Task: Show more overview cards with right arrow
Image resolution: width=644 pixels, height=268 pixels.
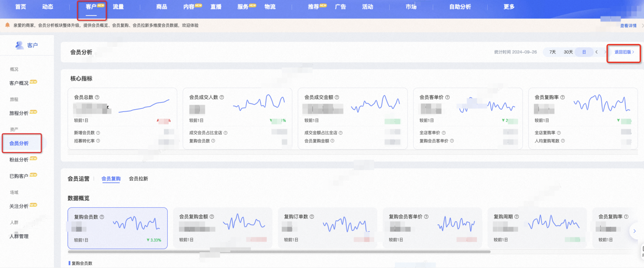Action: pyautogui.click(x=635, y=231)
